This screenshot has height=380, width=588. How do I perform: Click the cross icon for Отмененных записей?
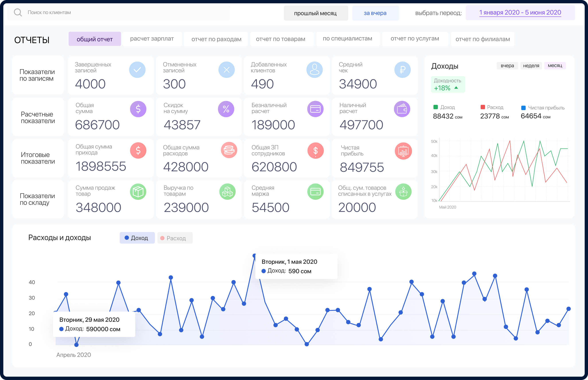click(x=226, y=70)
